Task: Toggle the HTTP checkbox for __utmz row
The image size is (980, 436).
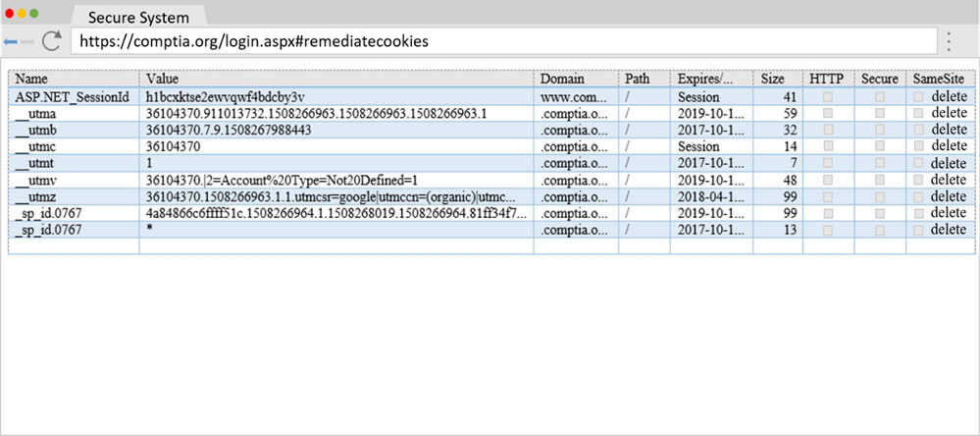Action: click(828, 196)
